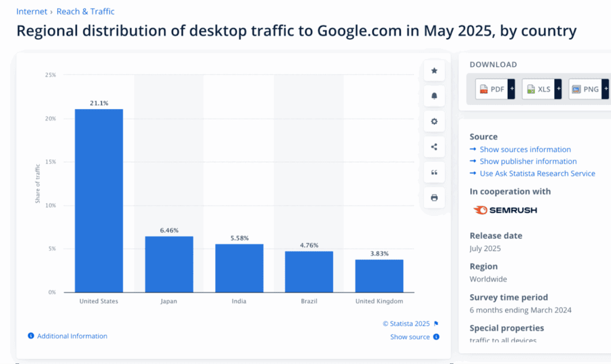Expand the PDF download options plus button
The width and height of the screenshot is (611, 364).
[511, 88]
